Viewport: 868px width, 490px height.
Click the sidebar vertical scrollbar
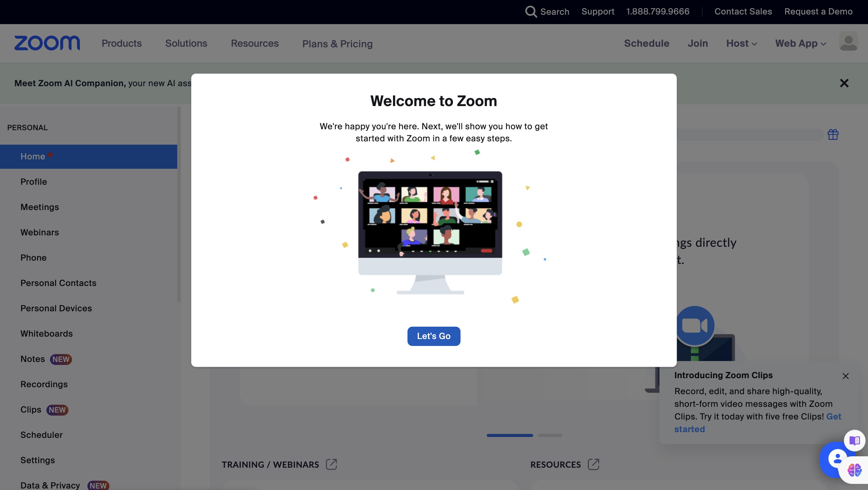point(179,204)
